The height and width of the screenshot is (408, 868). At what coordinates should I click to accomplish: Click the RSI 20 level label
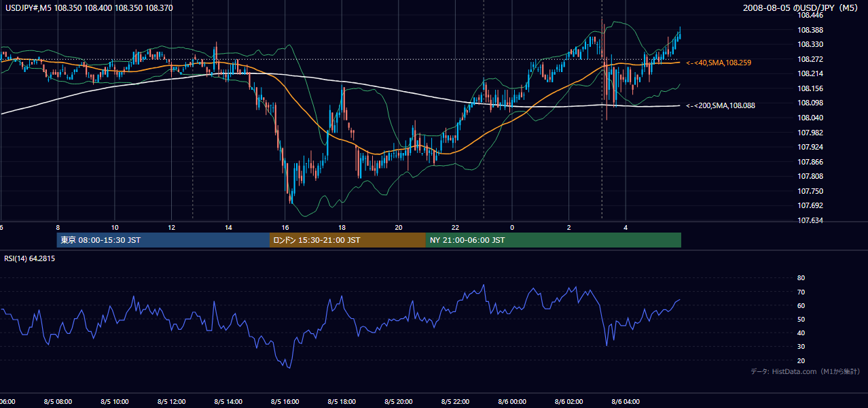tap(801, 360)
